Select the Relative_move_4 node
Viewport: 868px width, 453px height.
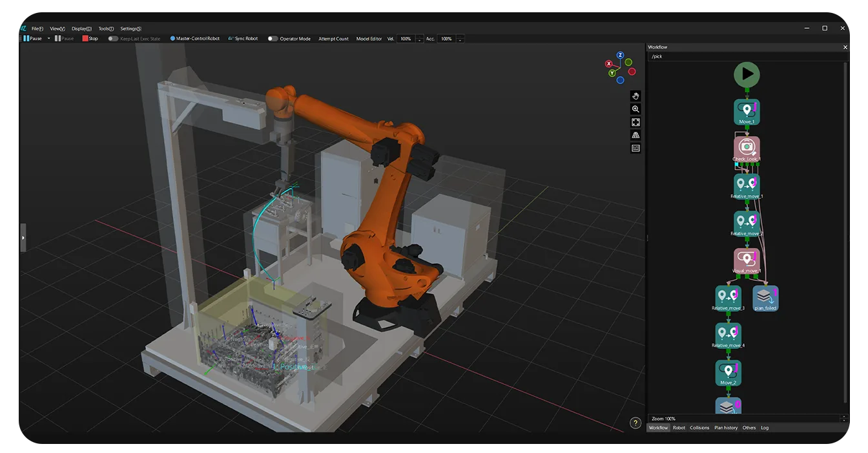[x=728, y=335]
